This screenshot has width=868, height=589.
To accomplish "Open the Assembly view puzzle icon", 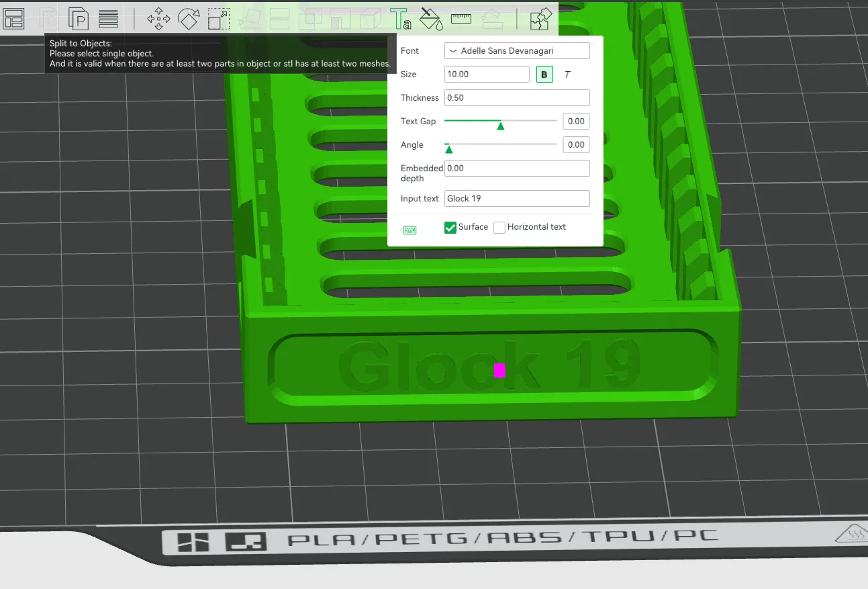I will pyautogui.click(x=541, y=19).
